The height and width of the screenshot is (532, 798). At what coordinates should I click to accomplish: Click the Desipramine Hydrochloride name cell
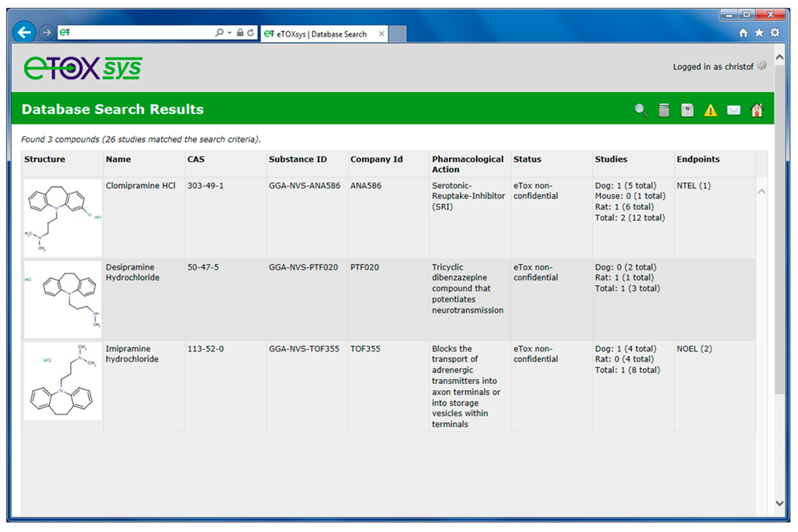132,272
